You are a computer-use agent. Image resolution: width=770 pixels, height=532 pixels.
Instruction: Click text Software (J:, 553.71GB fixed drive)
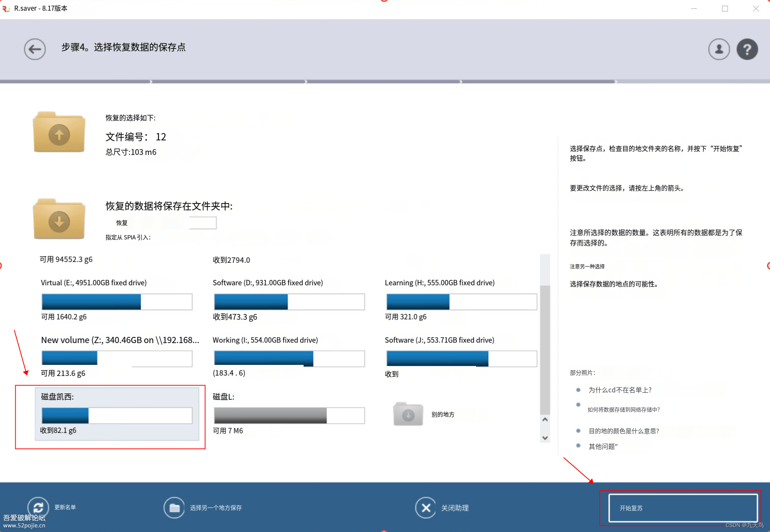(x=439, y=340)
